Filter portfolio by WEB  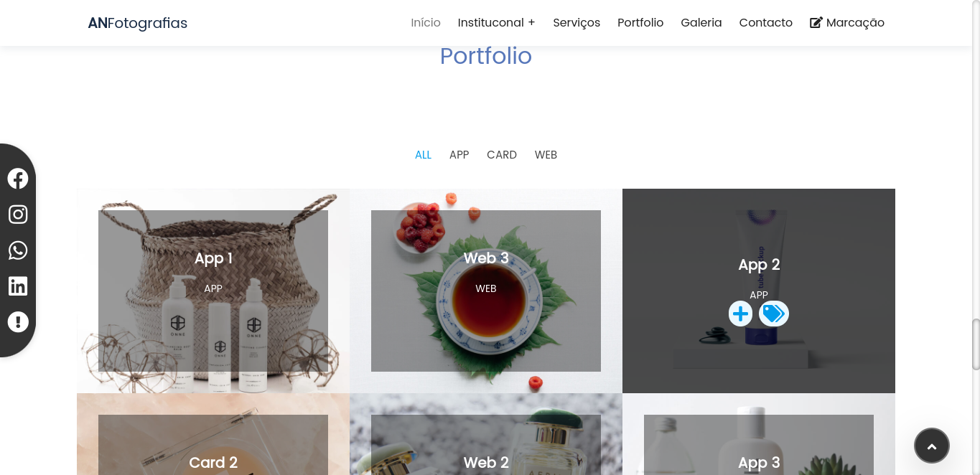coord(546,155)
